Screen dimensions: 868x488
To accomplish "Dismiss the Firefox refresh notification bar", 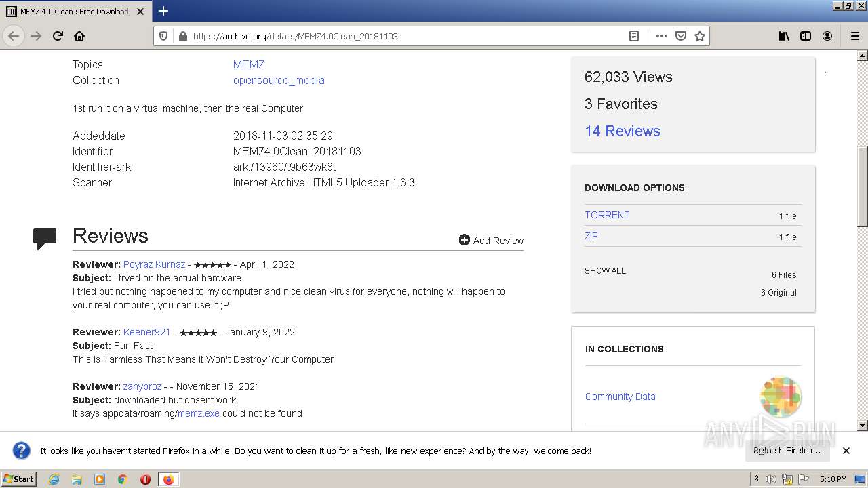I will pyautogui.click(x=846, y=451).
